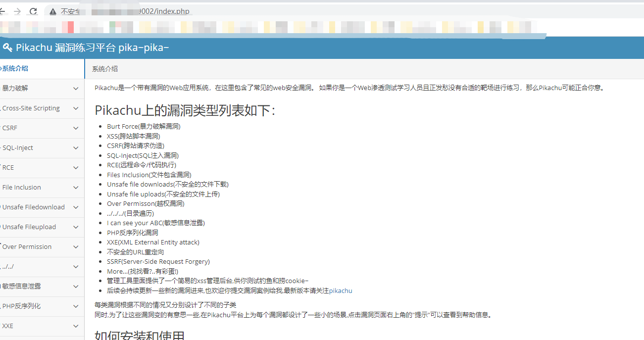
Task: Click the I can see your ABC item
Action: click(x=156, y=223)
